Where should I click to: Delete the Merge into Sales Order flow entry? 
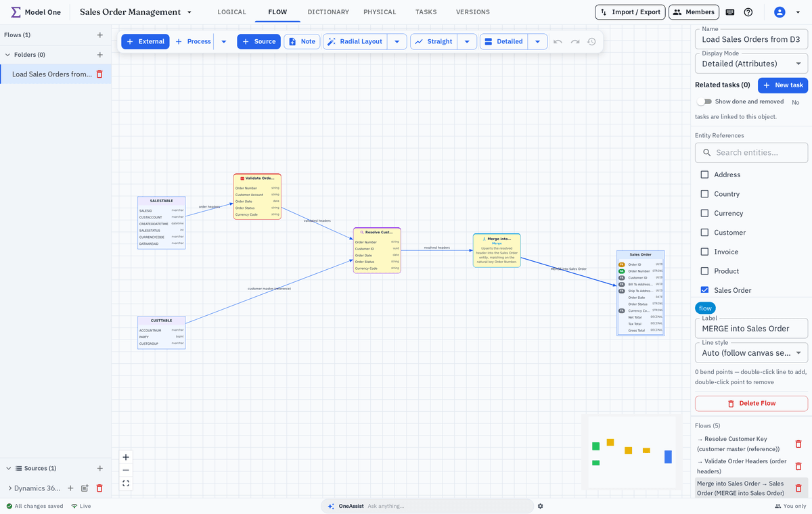[x=798, y=488]
